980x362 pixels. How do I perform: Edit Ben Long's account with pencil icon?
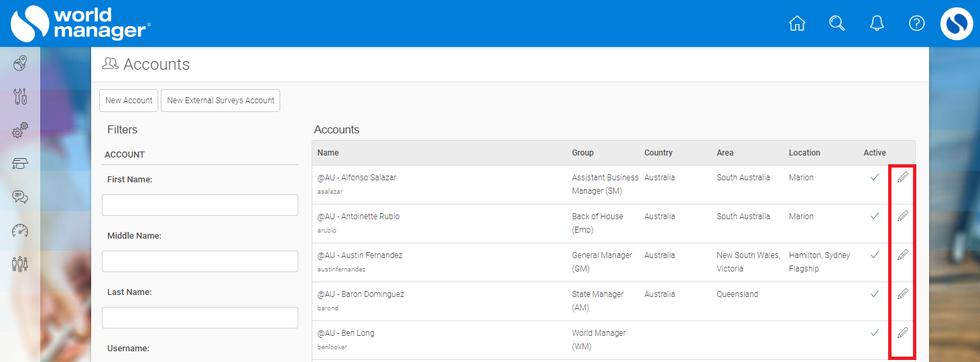point(903,333)
